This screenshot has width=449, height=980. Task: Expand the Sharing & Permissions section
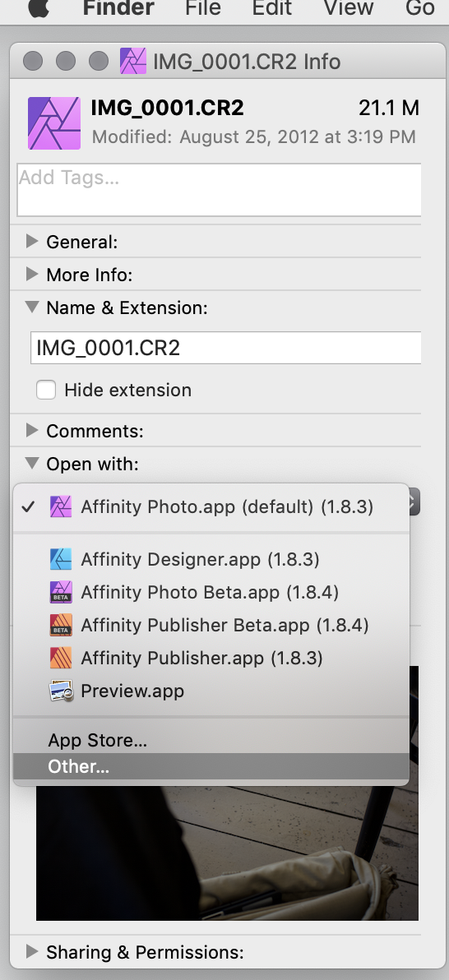point(32,951)
